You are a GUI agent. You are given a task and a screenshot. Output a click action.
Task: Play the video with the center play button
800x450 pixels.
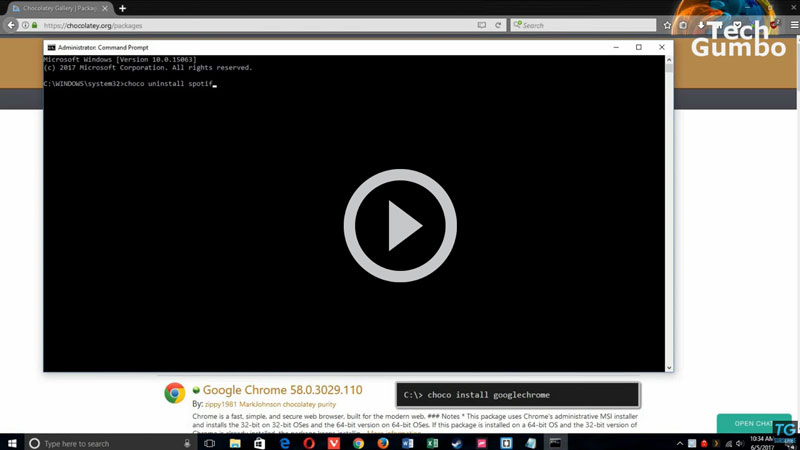tap(400, 226)
